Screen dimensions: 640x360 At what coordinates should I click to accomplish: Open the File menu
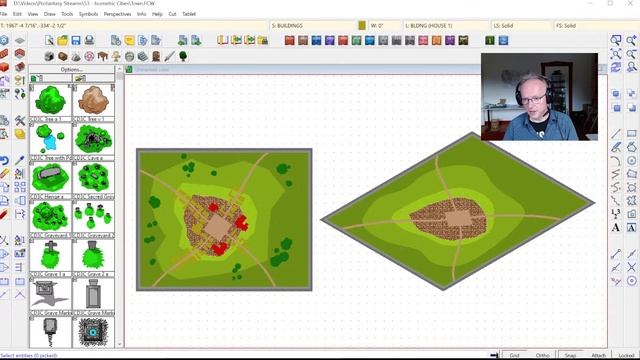(3, 14)
